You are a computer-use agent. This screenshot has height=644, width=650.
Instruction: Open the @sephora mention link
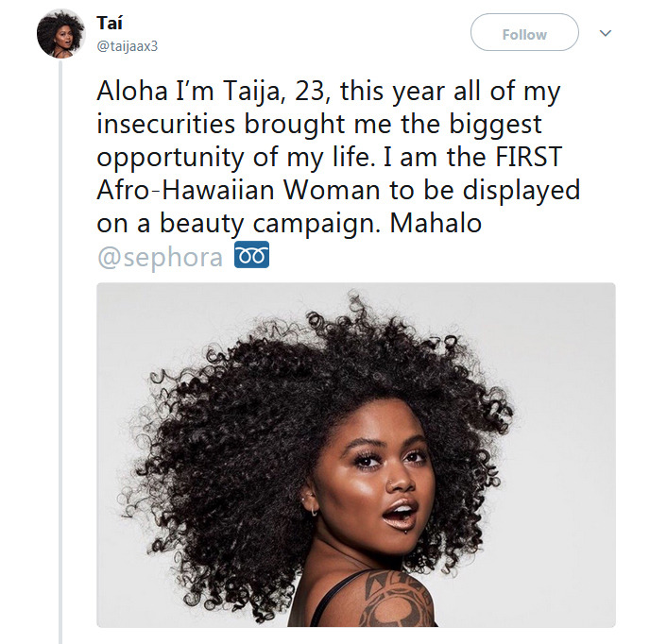click(161, 257)
